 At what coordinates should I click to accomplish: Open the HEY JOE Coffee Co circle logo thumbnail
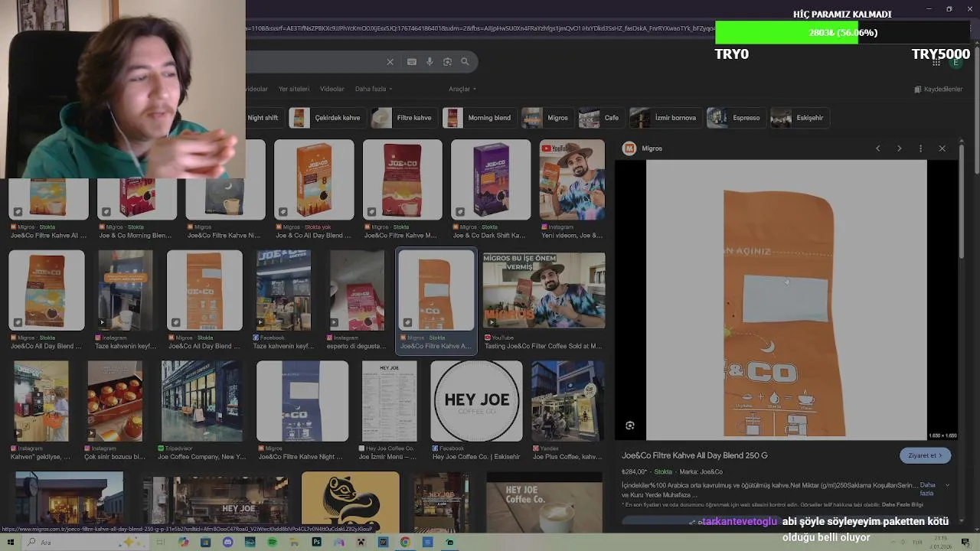point(476,401)
